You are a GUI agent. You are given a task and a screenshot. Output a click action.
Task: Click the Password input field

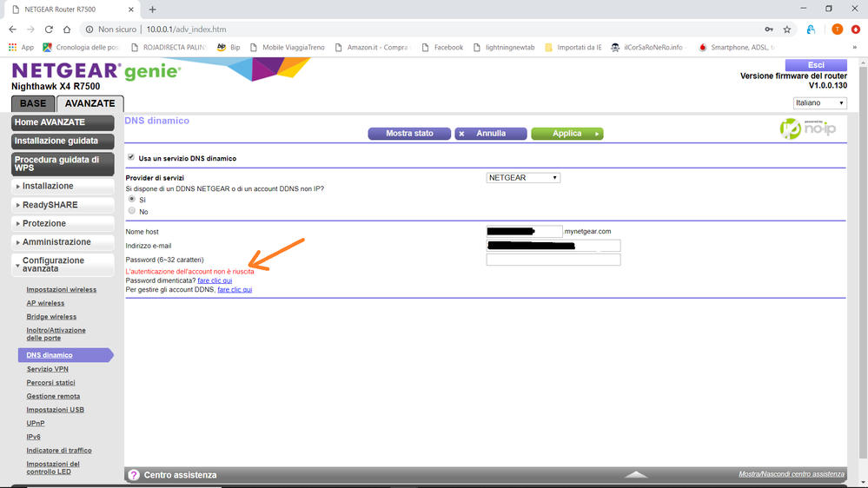[553, 260]
